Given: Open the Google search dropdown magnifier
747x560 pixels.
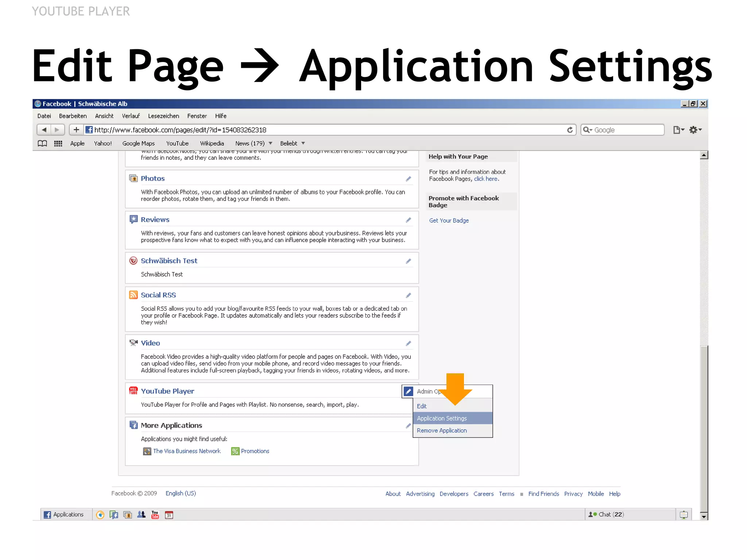Looking at the screenshot, I should [588, 130].
